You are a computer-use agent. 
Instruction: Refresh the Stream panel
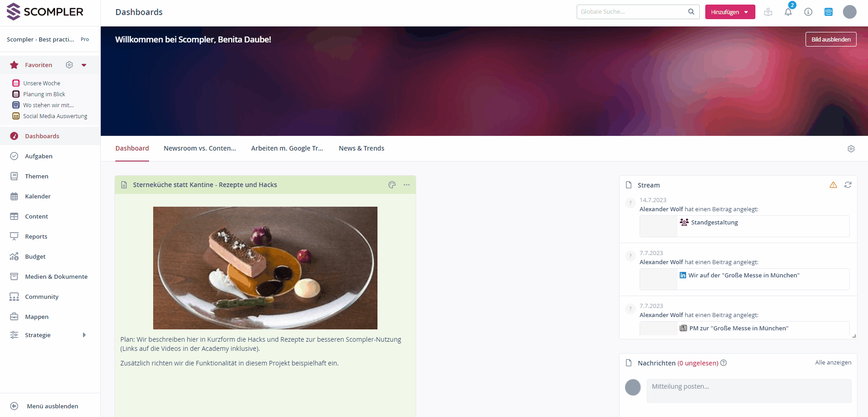click(x=848, y=185)
